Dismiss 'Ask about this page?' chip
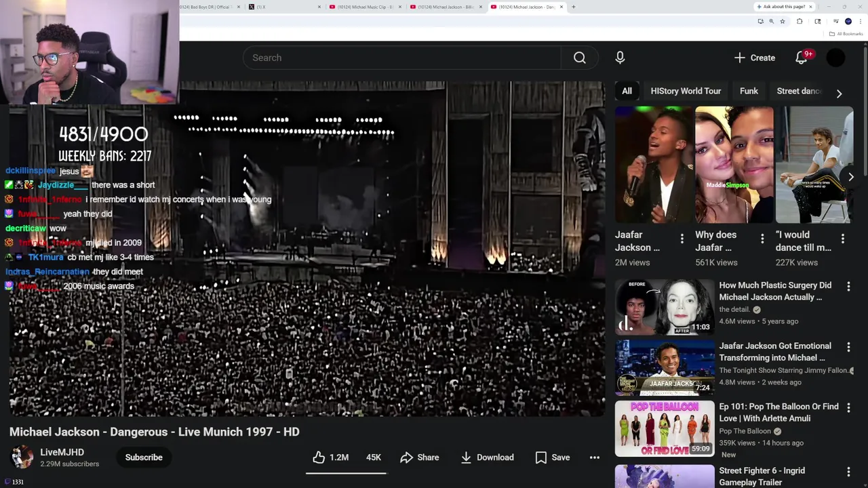868x488 pixels. tap(810, 7)
